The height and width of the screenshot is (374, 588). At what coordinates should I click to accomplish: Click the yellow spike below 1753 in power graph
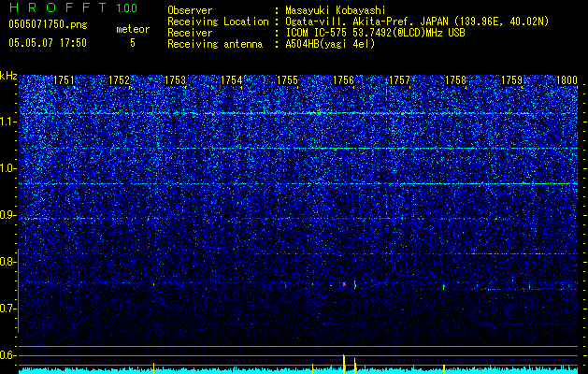[153, 368]
